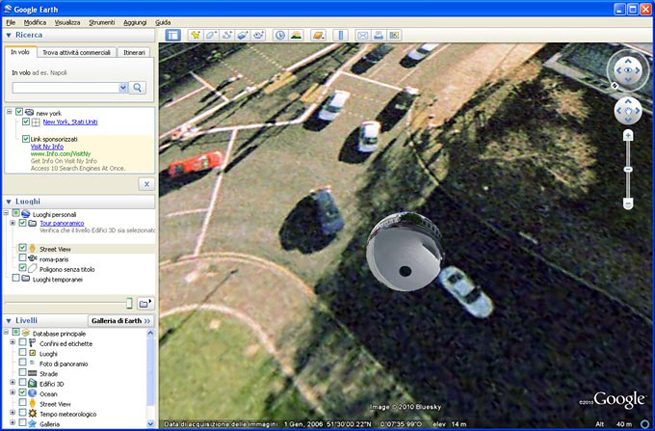Record a tour with the toolbar button
Image resolution: width=655 pixels, height=431 pixels.
[258, 35]
